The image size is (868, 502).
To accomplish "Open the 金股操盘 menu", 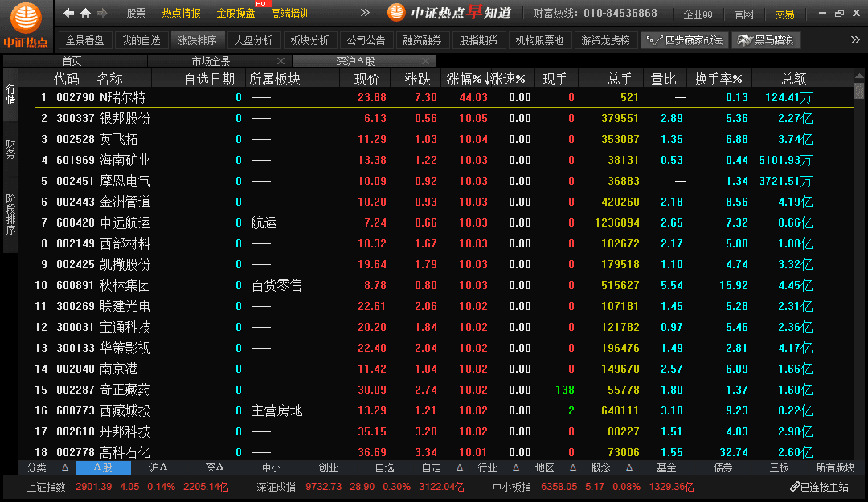I will pos(235,14).
